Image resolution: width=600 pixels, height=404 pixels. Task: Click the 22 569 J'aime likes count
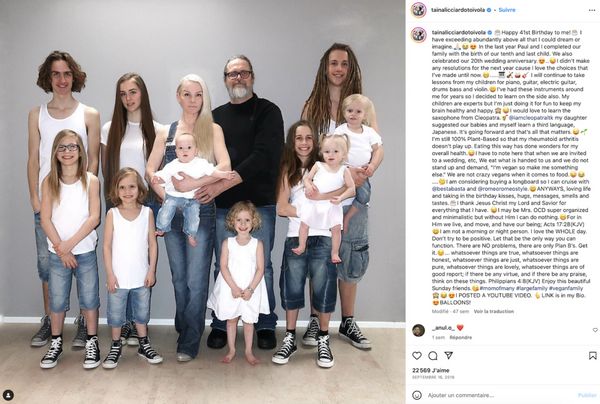(x=431, y=370)
